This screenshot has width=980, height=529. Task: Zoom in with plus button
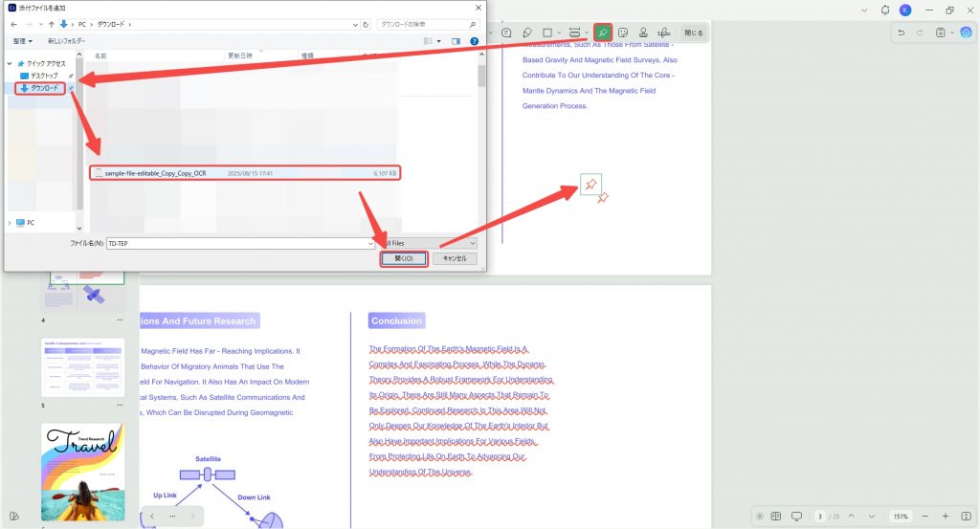(x=945, y=516)
